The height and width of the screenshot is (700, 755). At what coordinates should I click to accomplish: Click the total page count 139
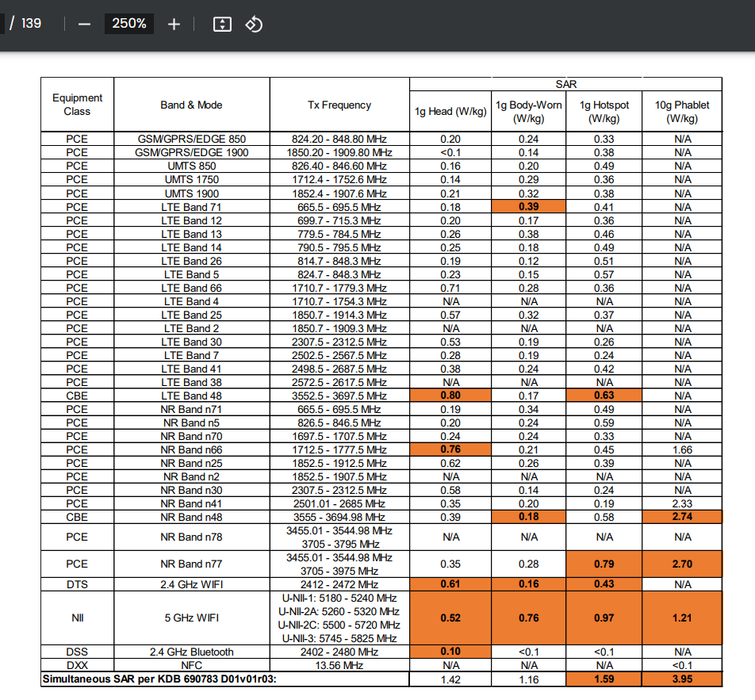tap(32, 23)
